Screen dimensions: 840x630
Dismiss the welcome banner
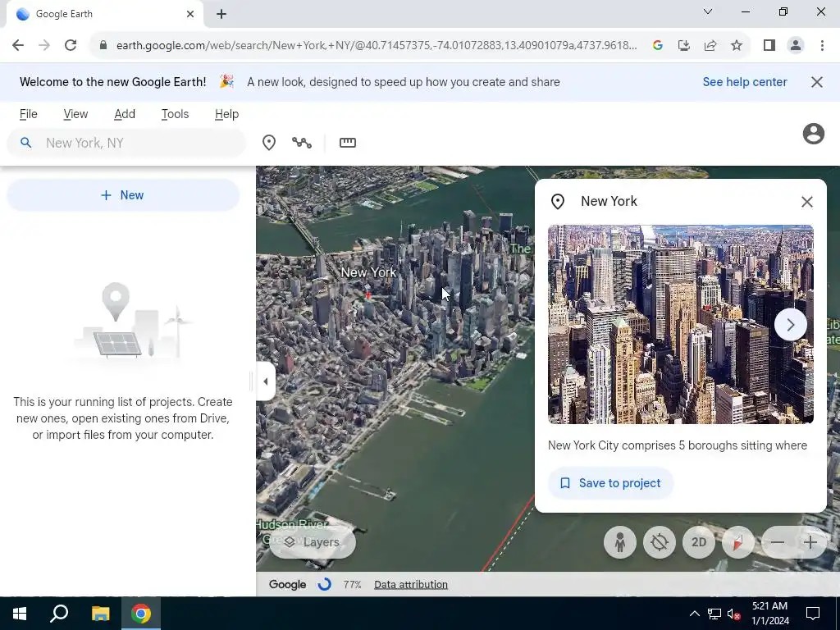[816, 82]
